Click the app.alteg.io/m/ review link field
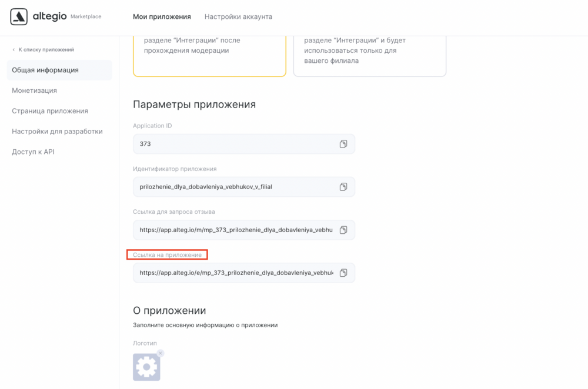 [244, 230]
